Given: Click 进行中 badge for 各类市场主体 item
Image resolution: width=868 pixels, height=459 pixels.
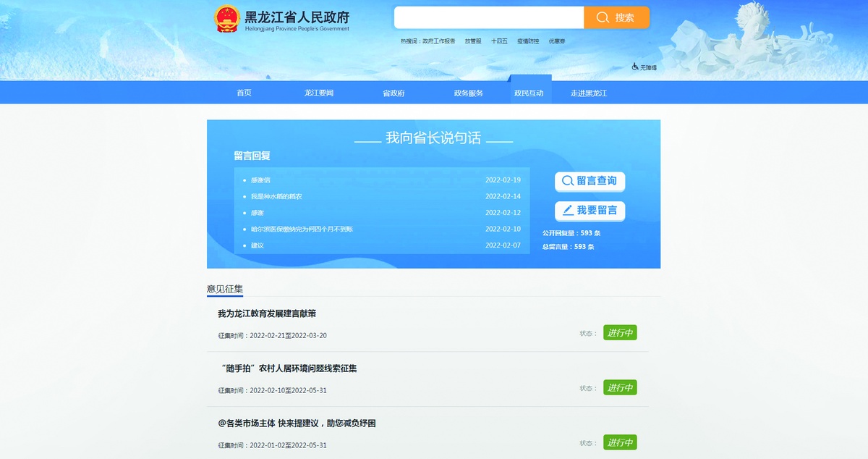Looking at the screenshot, I should [620, 442].
